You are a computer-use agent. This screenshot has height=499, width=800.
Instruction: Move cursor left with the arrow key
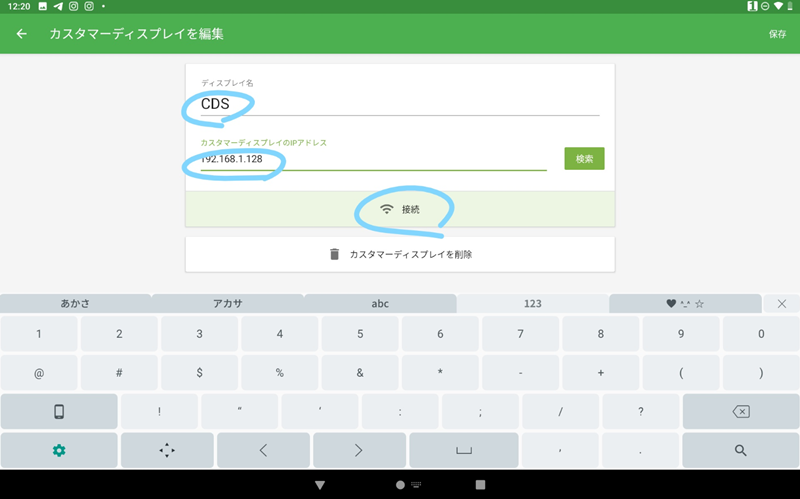coord(263,451)
